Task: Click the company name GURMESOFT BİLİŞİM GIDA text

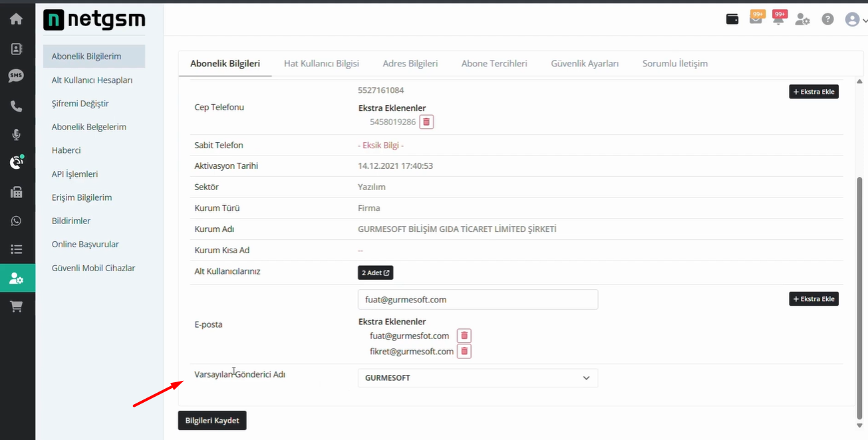Action: pyautogui.click(x=457, y=229)
